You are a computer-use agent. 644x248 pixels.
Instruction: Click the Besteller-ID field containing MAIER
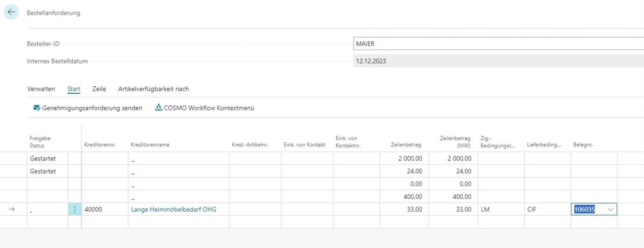[x=498, y=44]
